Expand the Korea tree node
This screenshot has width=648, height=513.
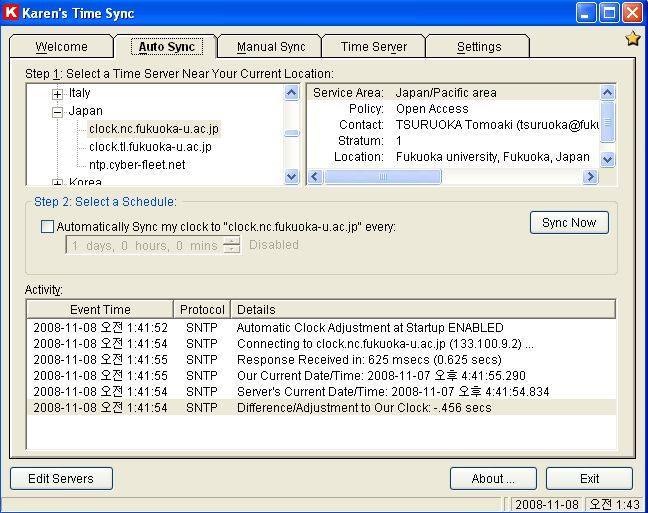tap(57, 182)
